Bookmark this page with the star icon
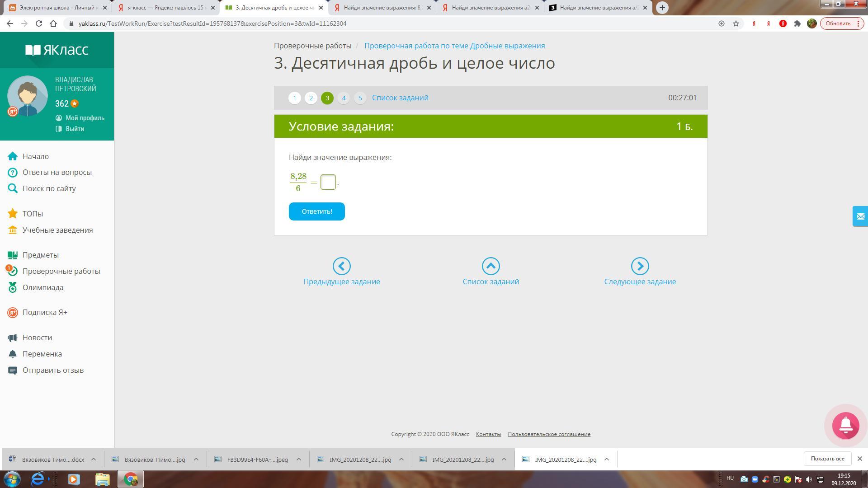This screenshot has height=488, width=868. 736,23
